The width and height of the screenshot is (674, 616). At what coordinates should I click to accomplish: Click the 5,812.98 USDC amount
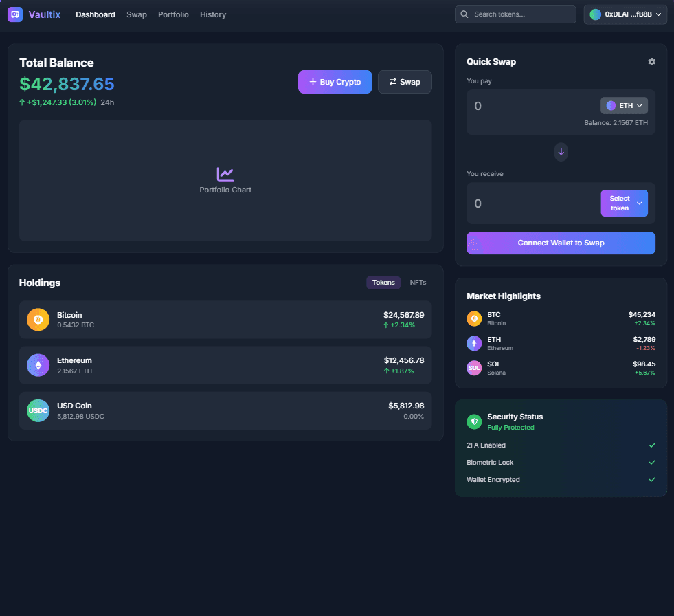(x=81, y=417)
